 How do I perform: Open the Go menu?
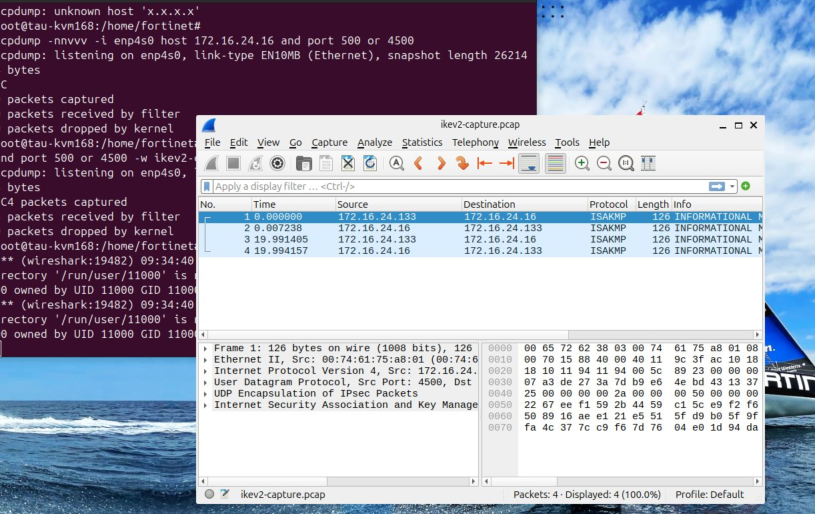[295, 142]
